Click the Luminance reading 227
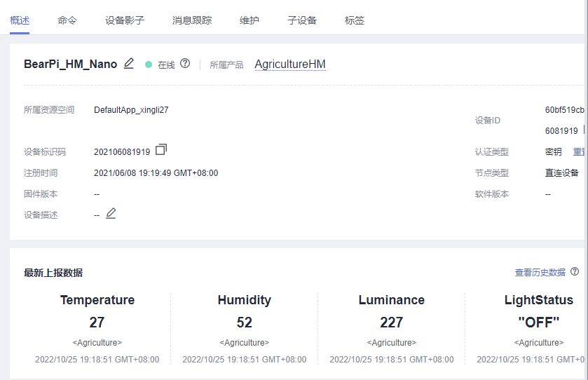 pyautogui.click(x=392, y=323)
